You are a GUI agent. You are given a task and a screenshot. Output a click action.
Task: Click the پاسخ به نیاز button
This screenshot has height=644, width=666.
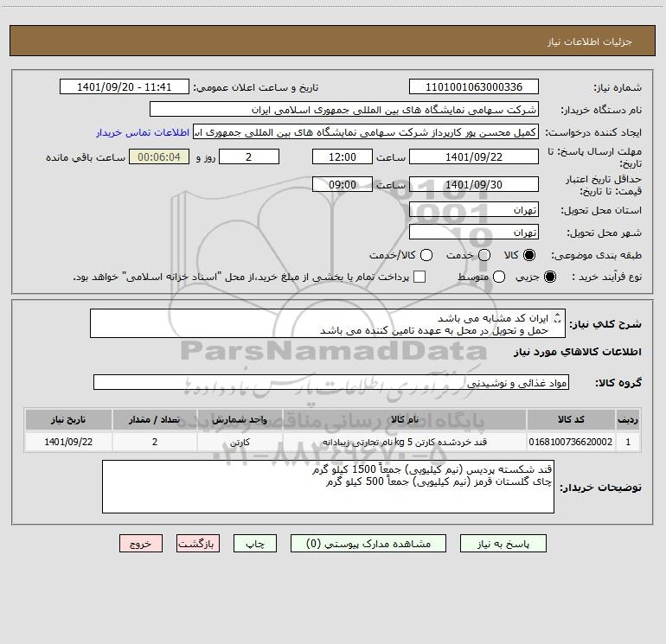(x=503, y=544)
